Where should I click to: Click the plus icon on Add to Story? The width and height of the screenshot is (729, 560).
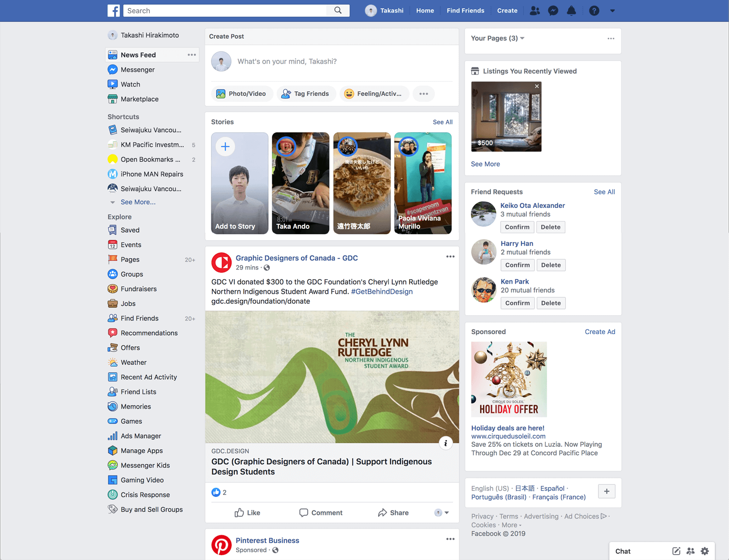pyautogui.click(x=226, y=147)
